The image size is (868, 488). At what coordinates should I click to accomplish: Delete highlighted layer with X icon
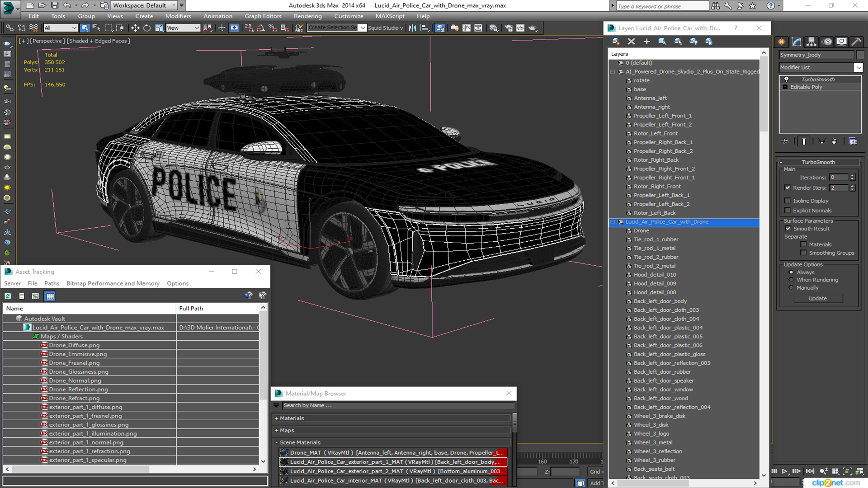click(x=632, y=41)
